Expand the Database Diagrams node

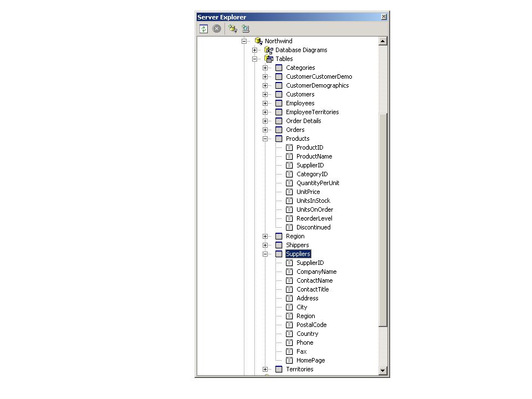pos(254,50)
